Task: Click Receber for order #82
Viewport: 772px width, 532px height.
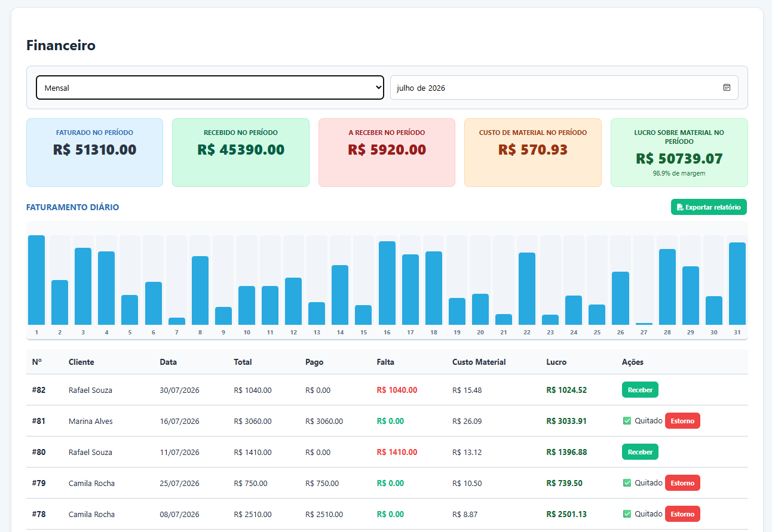Action: click(640, 390)
